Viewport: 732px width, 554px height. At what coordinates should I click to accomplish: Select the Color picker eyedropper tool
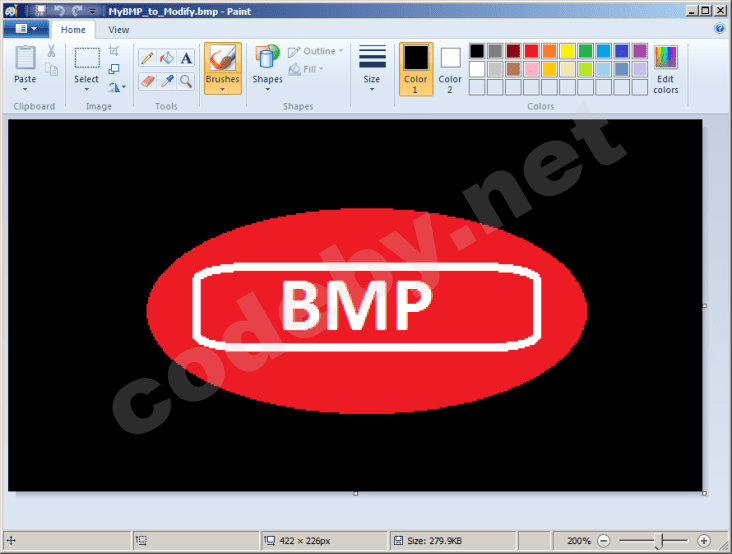coord(167,81)
